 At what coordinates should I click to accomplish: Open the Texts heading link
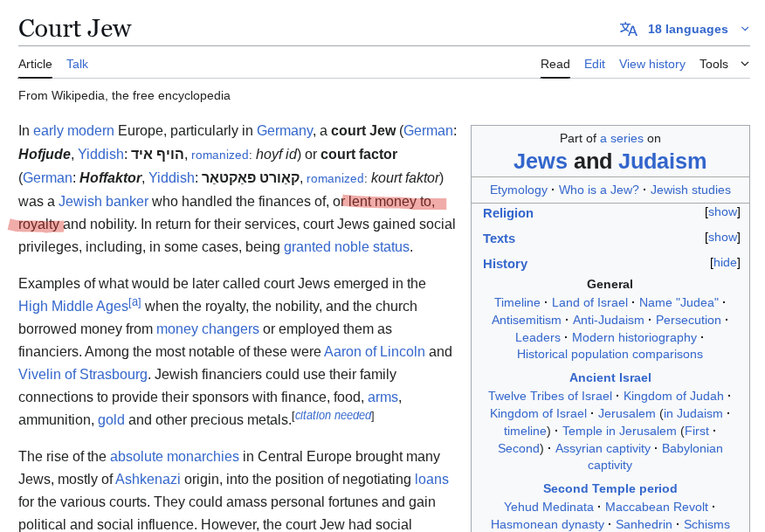pyautogui.click(x=500, y=238)
